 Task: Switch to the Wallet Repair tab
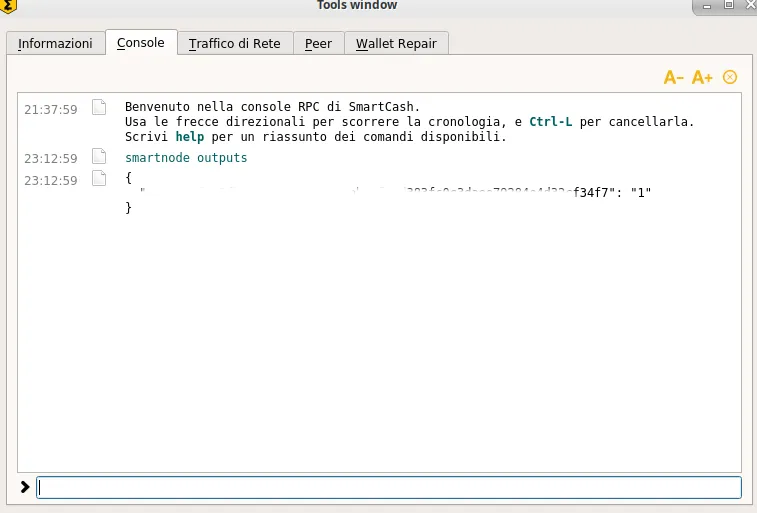[396, 43]
